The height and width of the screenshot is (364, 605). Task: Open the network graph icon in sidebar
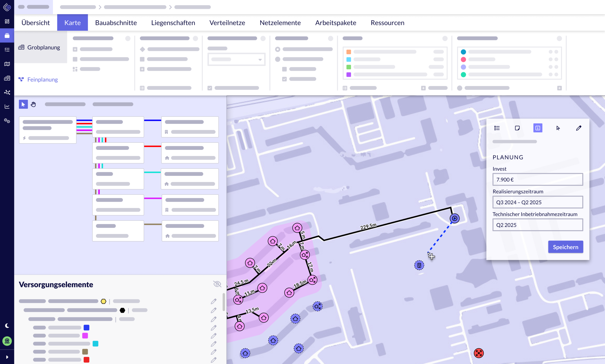click(7, 92)
